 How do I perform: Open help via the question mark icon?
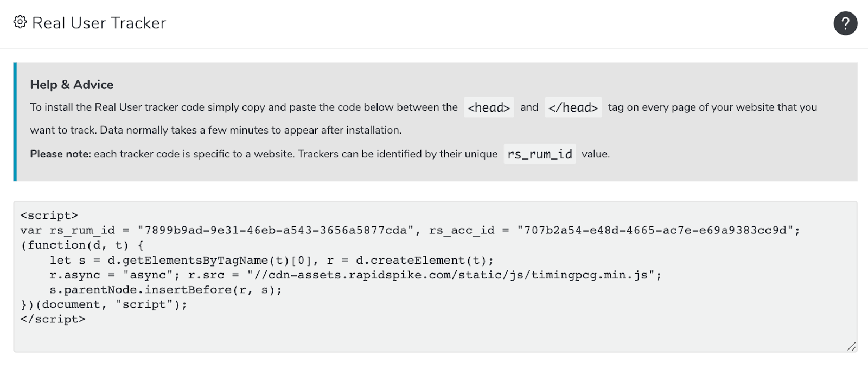(845, 23)
